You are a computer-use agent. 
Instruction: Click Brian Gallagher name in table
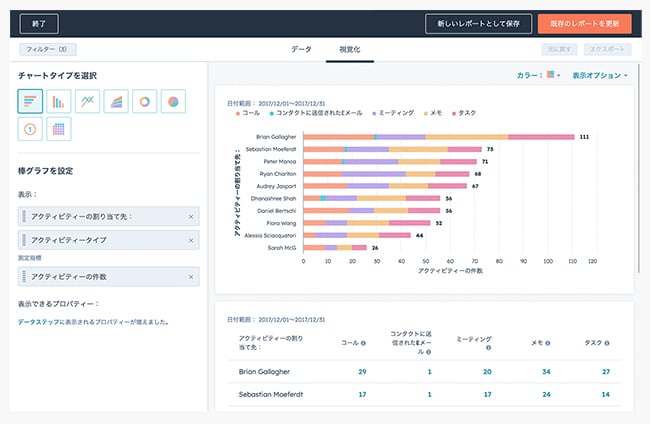pos(264,372)
